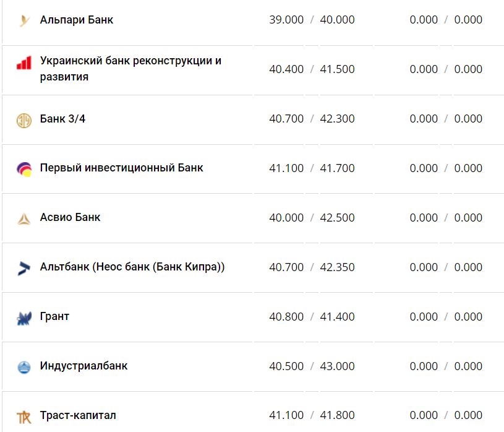Click the Альтбанк blue arrow logo
The width and height of the screenshot is (504, 432).
pyautogui.click(x=24, y=268)
